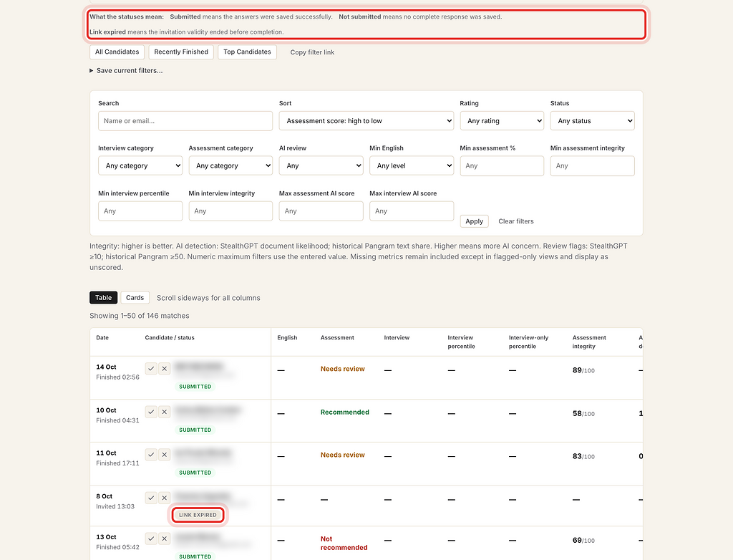
Task: Click the Clear filters link
Action: [515, 221]
